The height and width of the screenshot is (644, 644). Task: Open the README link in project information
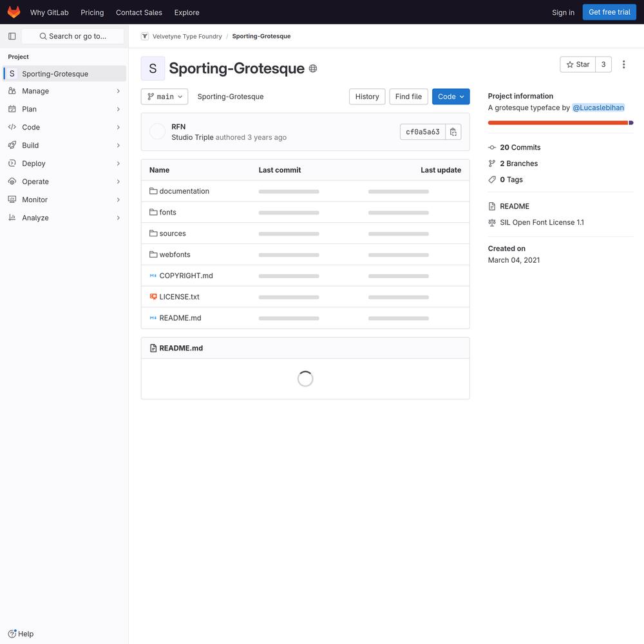click(514, 206)
